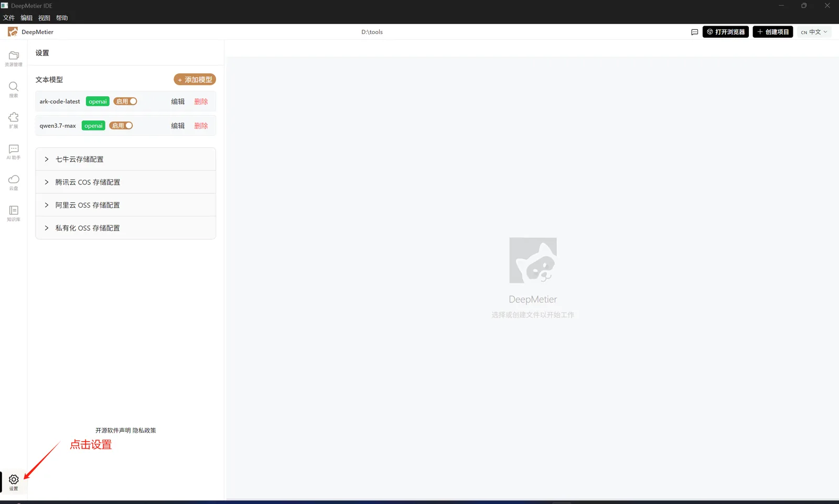Toggle the ark-code-latest 启用 switch
Viewport: 839px width, 504px height.
[125, 101]
